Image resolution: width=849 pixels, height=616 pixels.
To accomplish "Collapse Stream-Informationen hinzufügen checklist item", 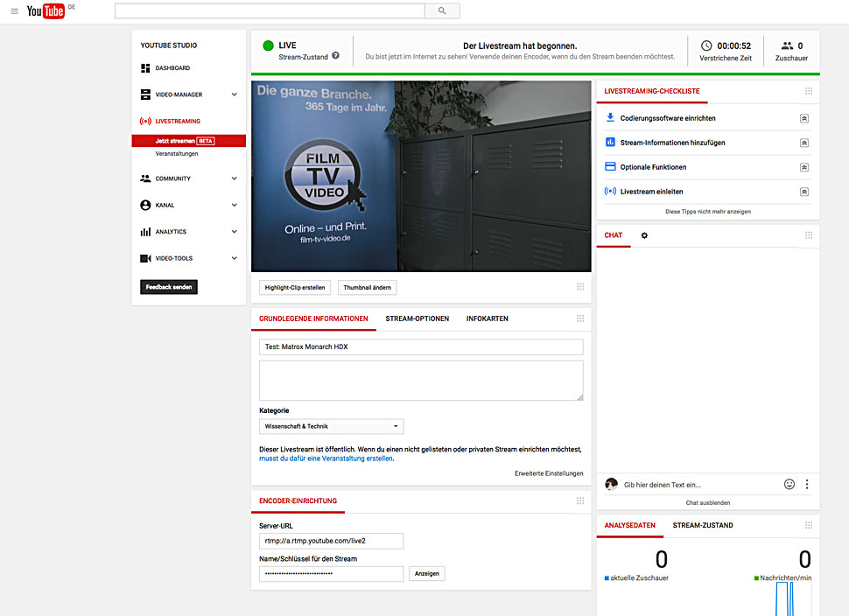I will 804,143.
